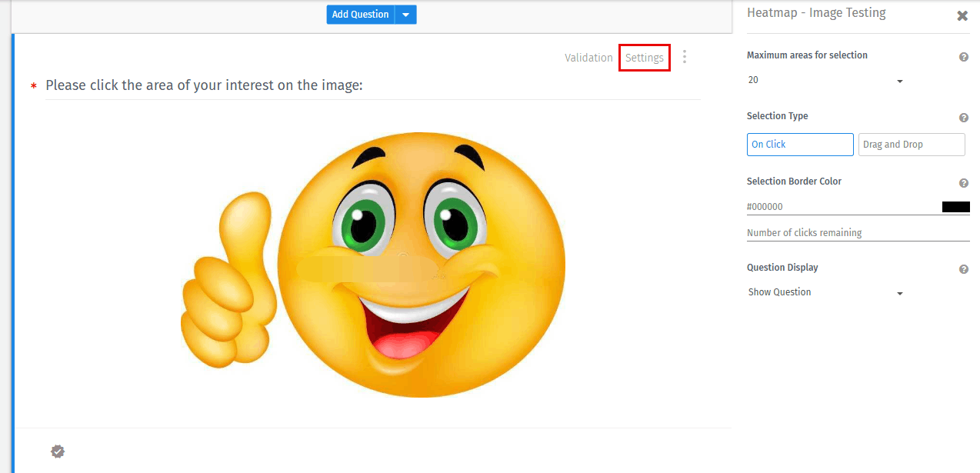The height and width of the screenshot is (473, 980).
Task: Expand the Add Question dropdown arrow
Action: pyautogui.click(x=405, y=14)
